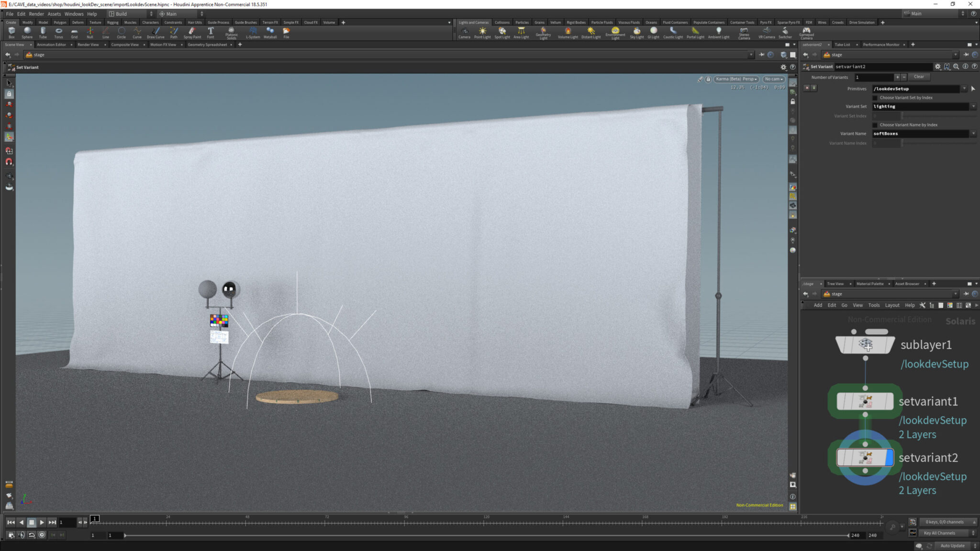Move the timeline playhead slider

[x=95, y=518]
